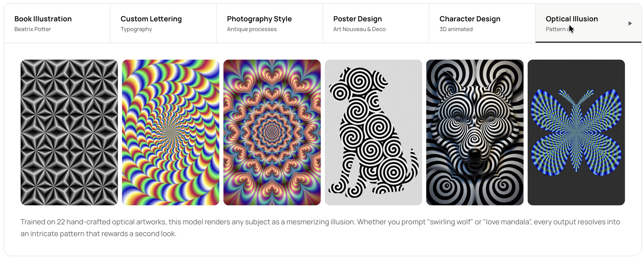Click the right arrow to scroll tabs
The width and height of the screenshot is (644, 258).
coord(630,23)
